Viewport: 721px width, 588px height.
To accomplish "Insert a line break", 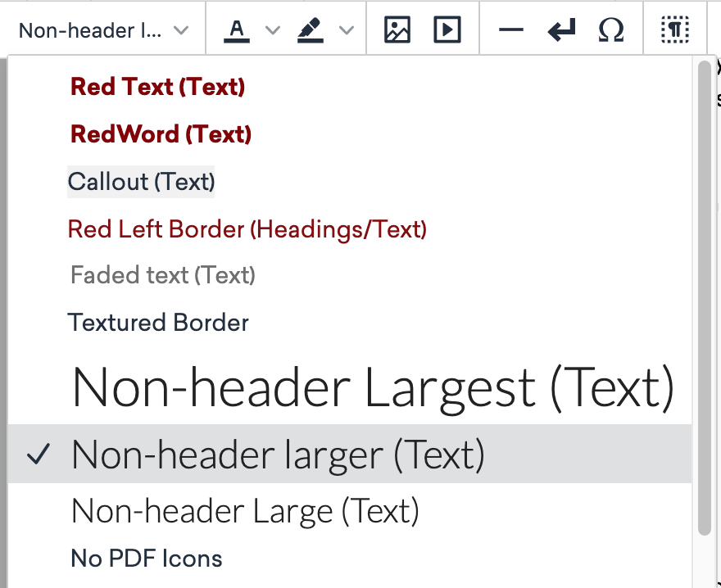I will point(561,30).
